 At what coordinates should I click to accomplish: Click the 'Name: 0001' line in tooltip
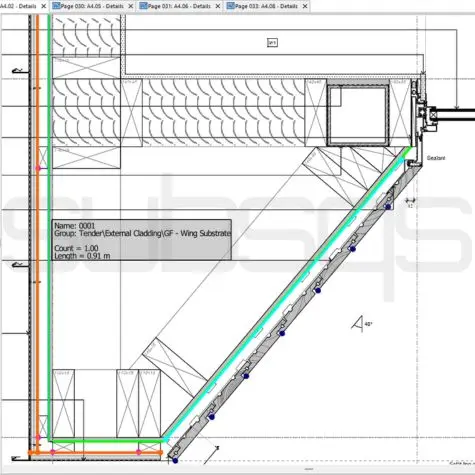(75, 226)
